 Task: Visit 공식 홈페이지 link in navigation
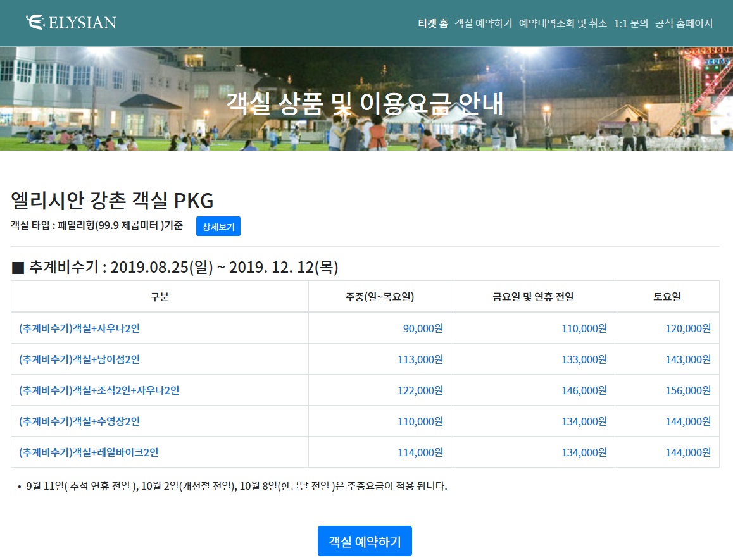pyautogui.click(x=684, y=23)
